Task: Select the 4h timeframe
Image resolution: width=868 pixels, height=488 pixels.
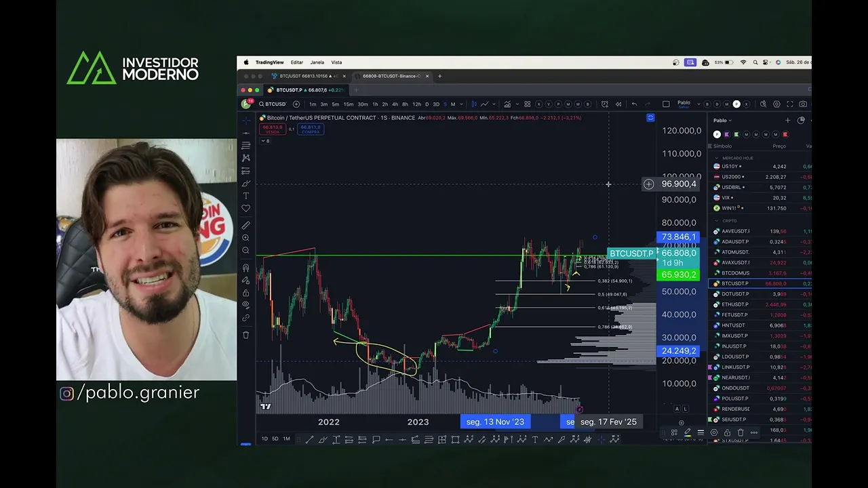Action: [x=395, y=104]
